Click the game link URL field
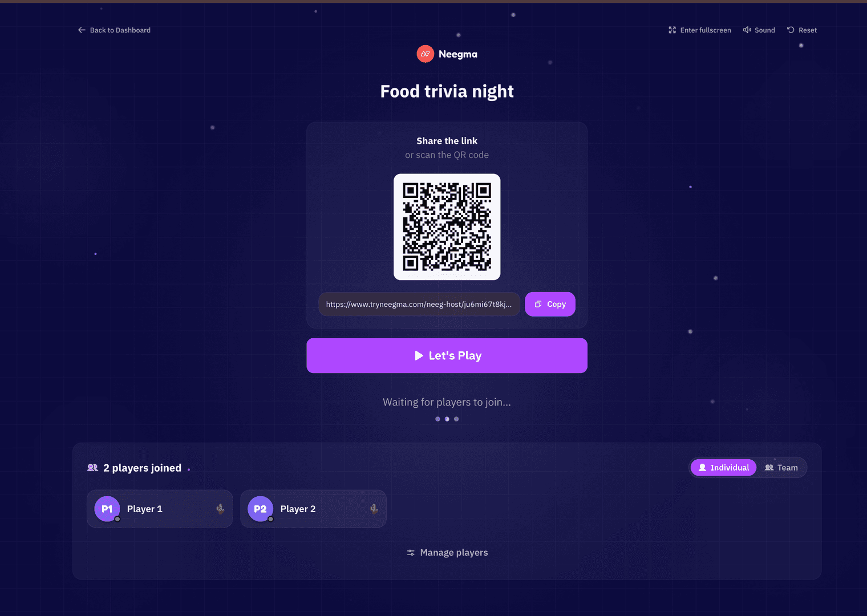 (x=419, y=304)
